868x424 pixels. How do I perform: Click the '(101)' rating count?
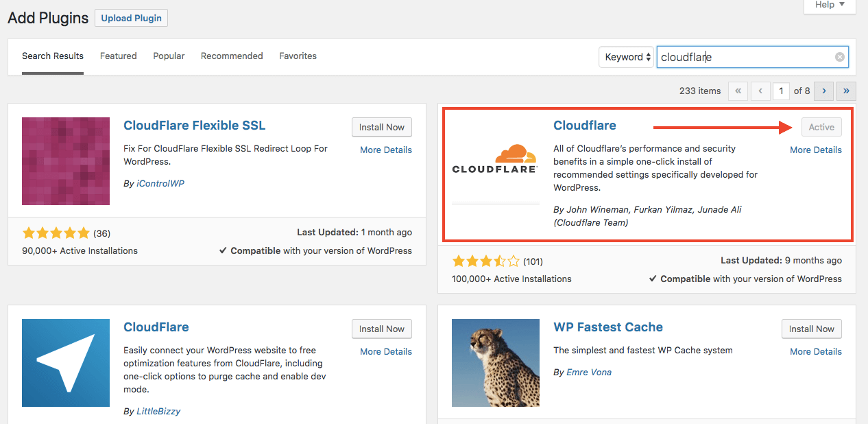coord(533,261)
